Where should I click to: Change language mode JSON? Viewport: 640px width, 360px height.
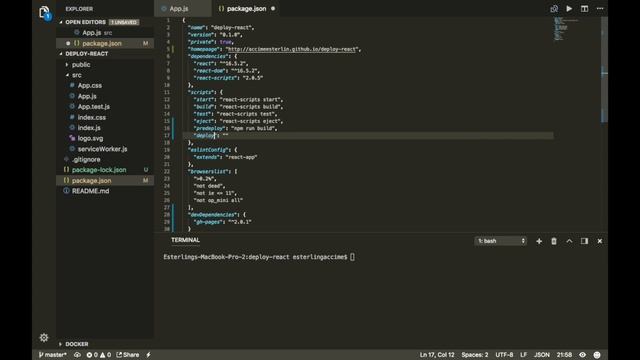[542, 355]
